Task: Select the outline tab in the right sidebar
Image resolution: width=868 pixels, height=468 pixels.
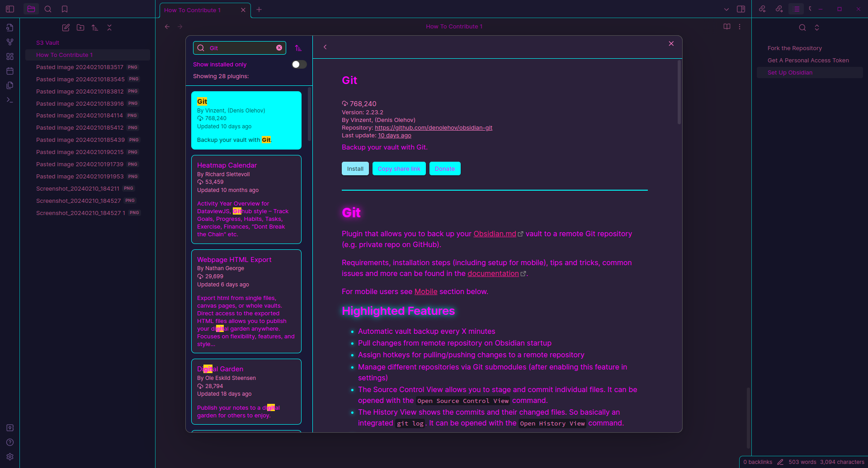Action: [x=796, y=9]
